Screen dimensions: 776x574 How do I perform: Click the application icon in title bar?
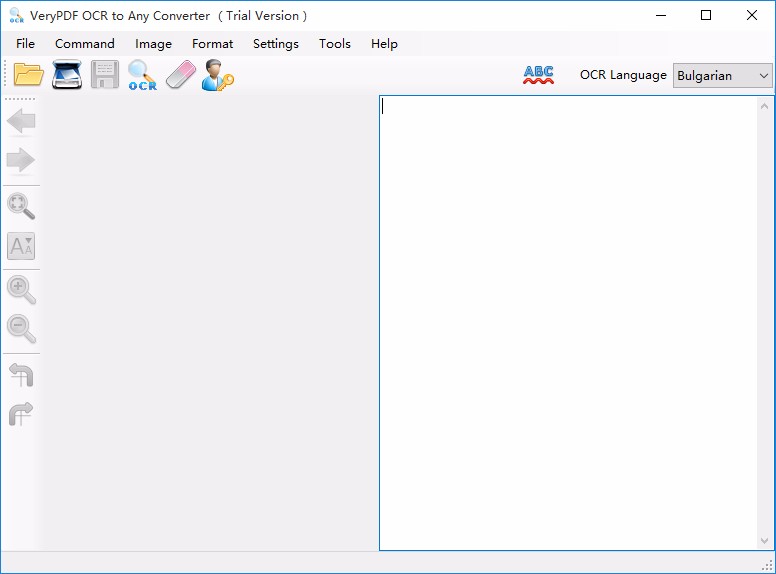click(x=16, y=15)
